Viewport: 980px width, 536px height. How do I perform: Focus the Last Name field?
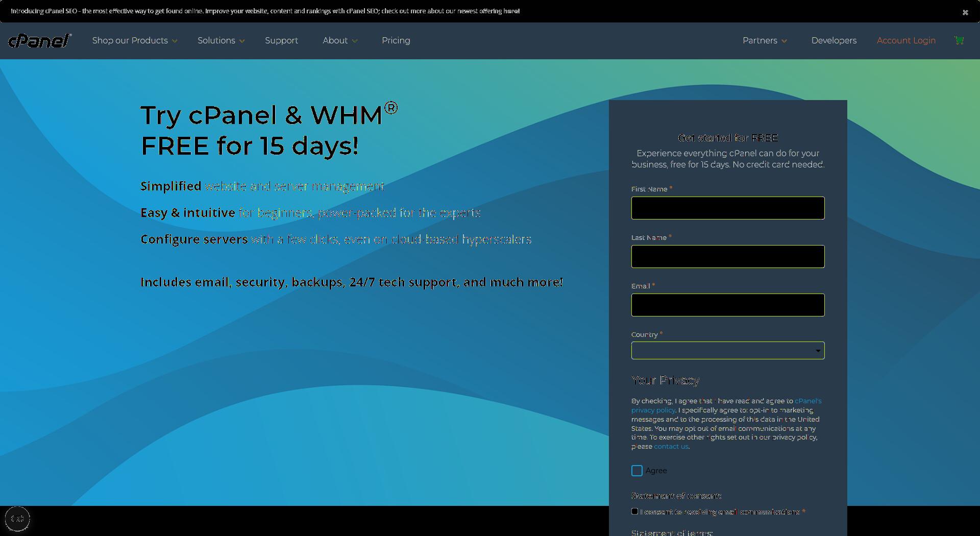(728, 256)
